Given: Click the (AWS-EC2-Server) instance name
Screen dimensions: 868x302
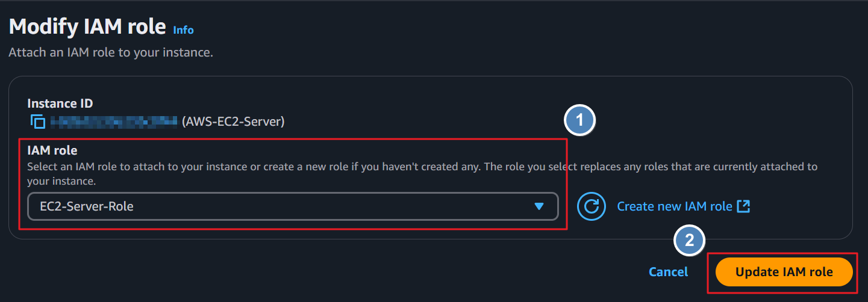Looking at the screenshot, I should click(233, 122).
